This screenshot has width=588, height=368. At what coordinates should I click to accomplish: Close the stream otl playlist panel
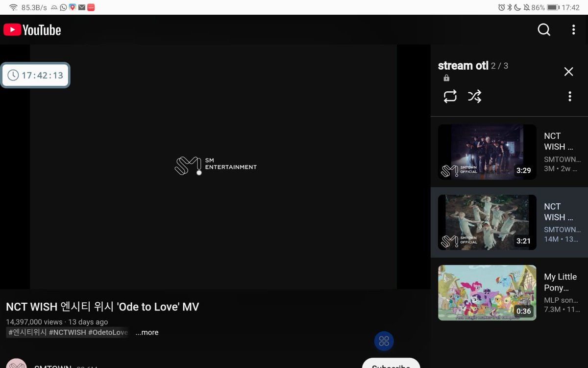pos(568,72)
